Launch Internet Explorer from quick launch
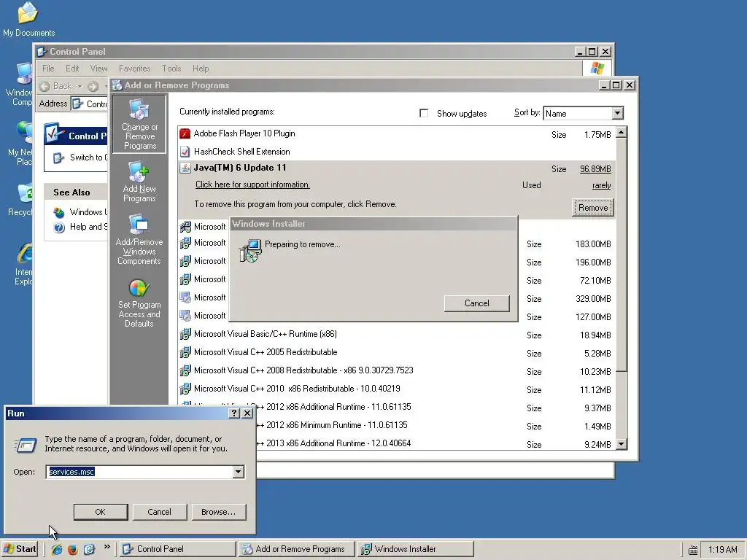This screenshot has width=747, height=560. click(x=57, y=549)
